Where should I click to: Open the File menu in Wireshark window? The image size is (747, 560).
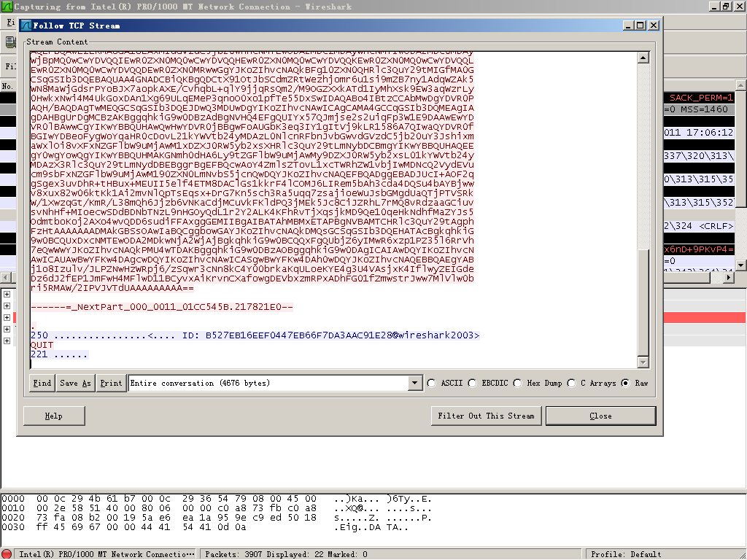[10, 23]
